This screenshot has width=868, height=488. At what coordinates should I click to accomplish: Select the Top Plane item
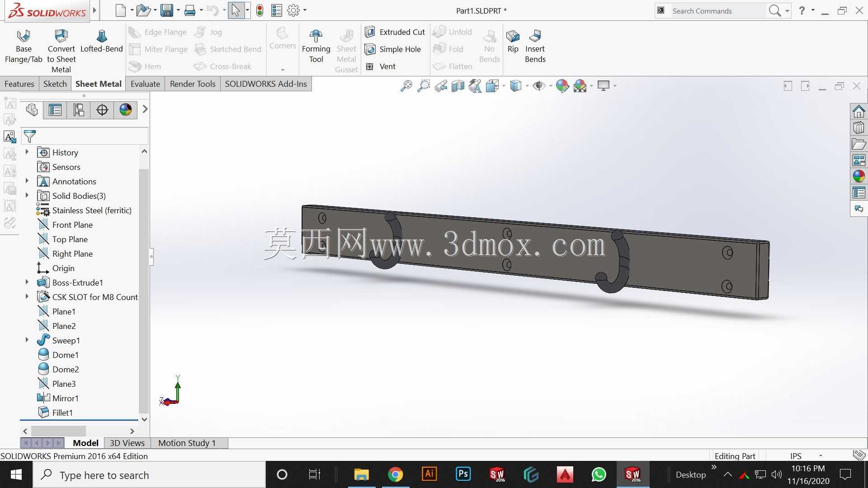70,239
